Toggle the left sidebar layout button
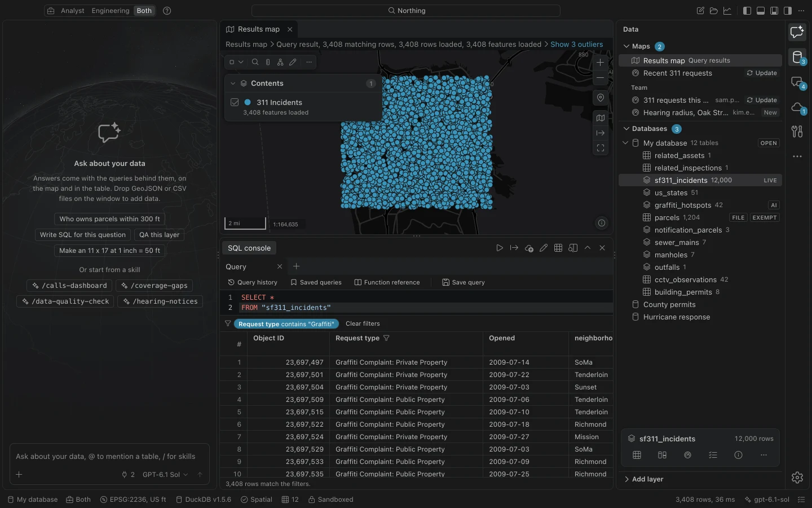This screenshot has width=812, height=508. [x=747, y=11]
